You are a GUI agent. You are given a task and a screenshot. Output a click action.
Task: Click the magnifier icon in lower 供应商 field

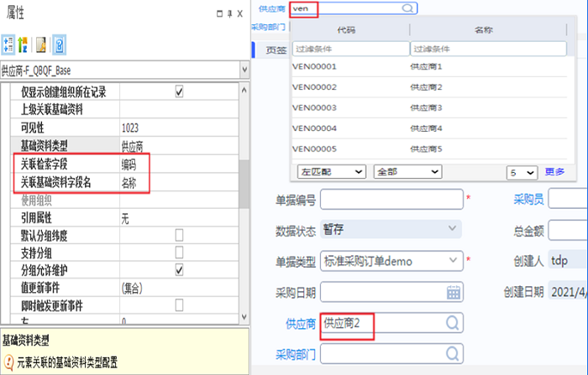pos(452,322)
